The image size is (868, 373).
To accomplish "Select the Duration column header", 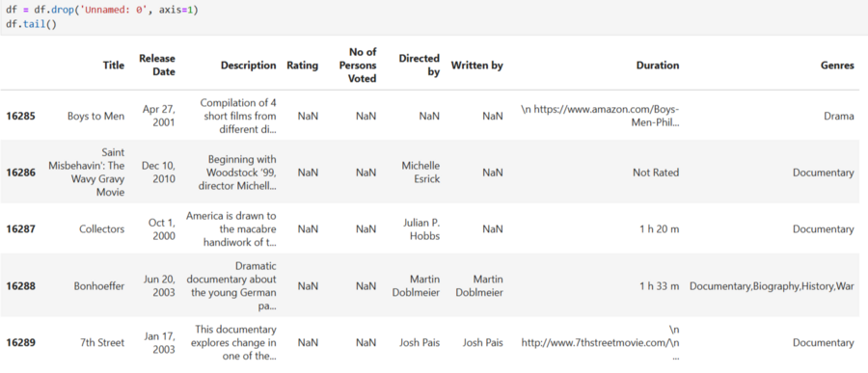I will [657, 66].
